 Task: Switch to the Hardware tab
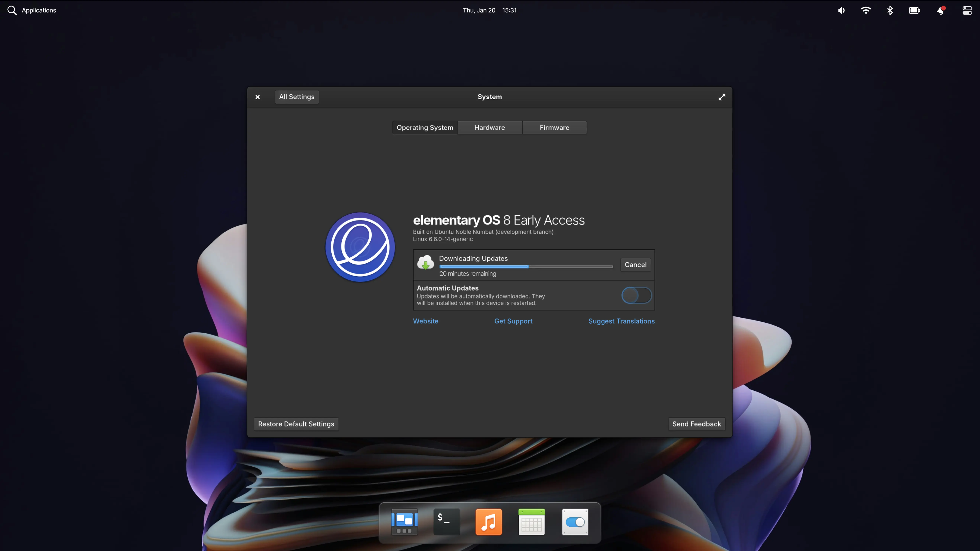pyautogui.click(x=490, y=127)
